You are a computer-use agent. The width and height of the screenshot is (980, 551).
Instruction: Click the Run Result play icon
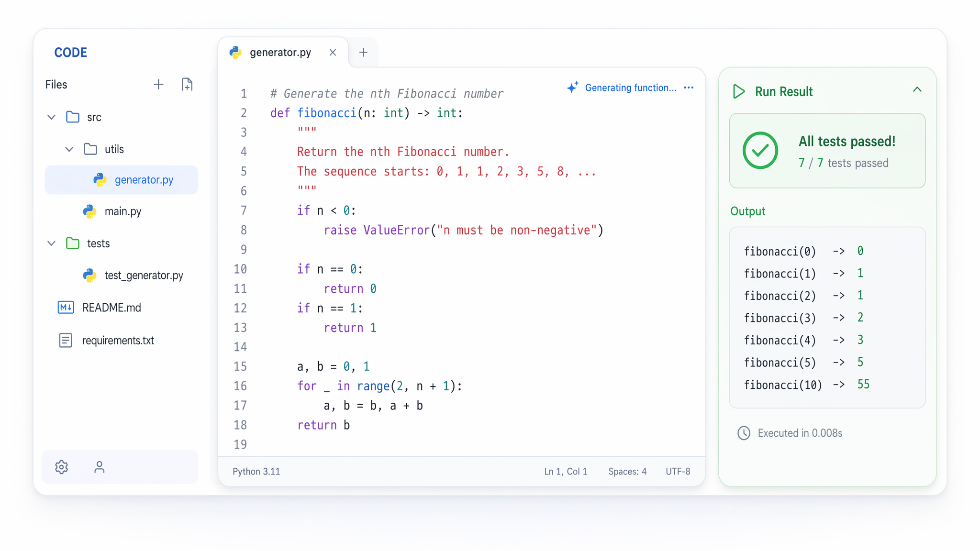coord(739,91)
